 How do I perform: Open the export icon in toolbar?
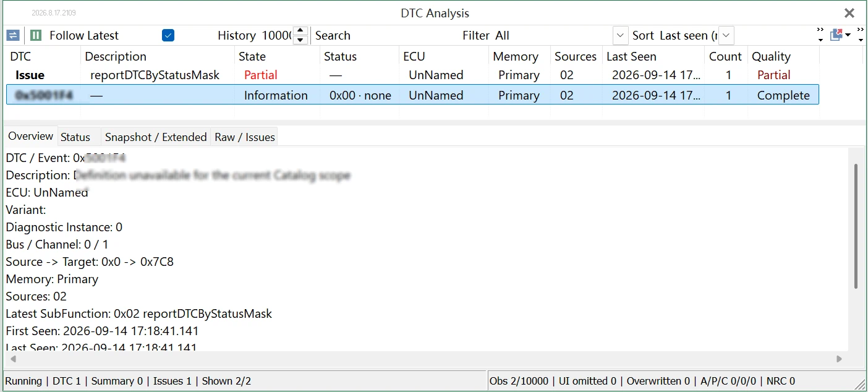[x=836, y=35]
